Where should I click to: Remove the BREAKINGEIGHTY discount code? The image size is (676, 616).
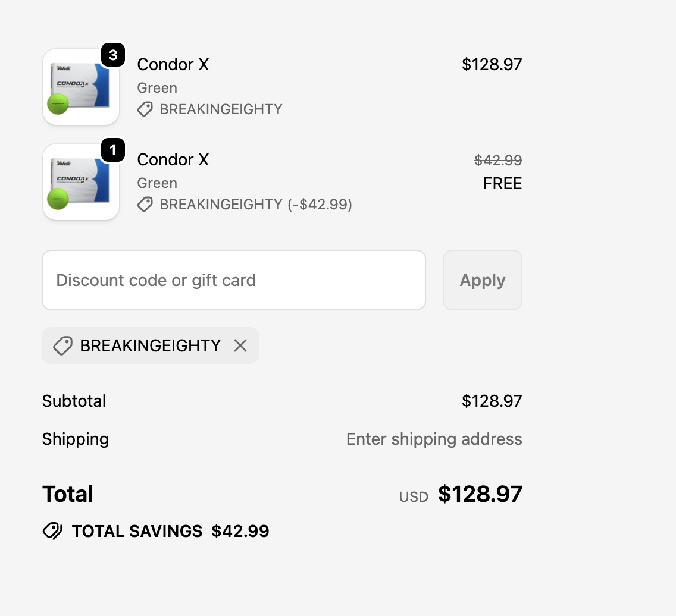pos(240,345)
